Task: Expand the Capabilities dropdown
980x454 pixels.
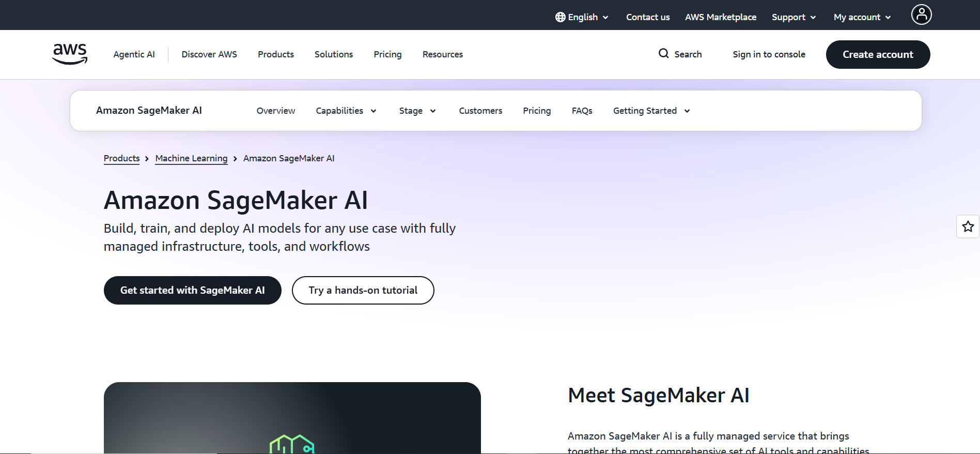Action: 346,111
